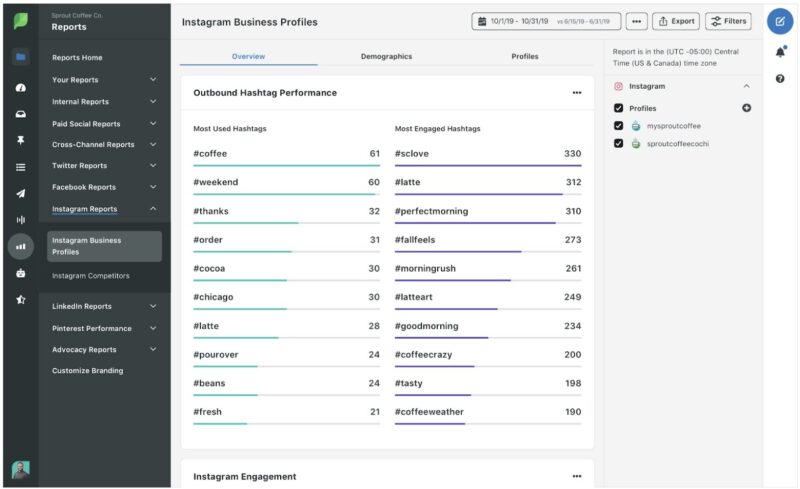Click the blue compose pencil button
Image resolution: width=800 pixels, height=489 pixels.
point(780,21)
